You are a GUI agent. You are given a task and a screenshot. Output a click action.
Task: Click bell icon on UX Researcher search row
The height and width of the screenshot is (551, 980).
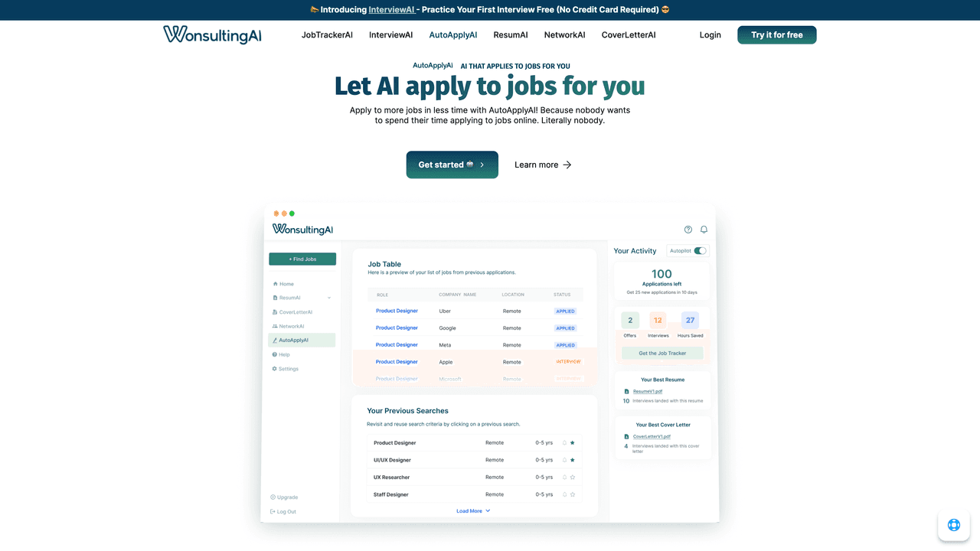tap(564, 478)
